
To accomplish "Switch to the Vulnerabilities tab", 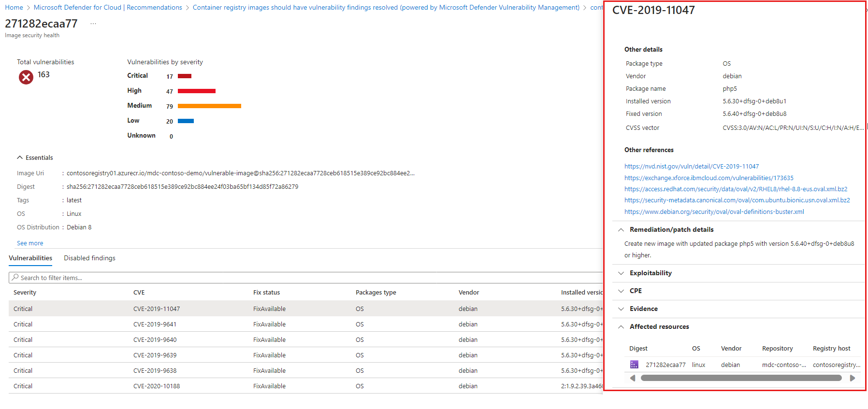I will (30, 258).
